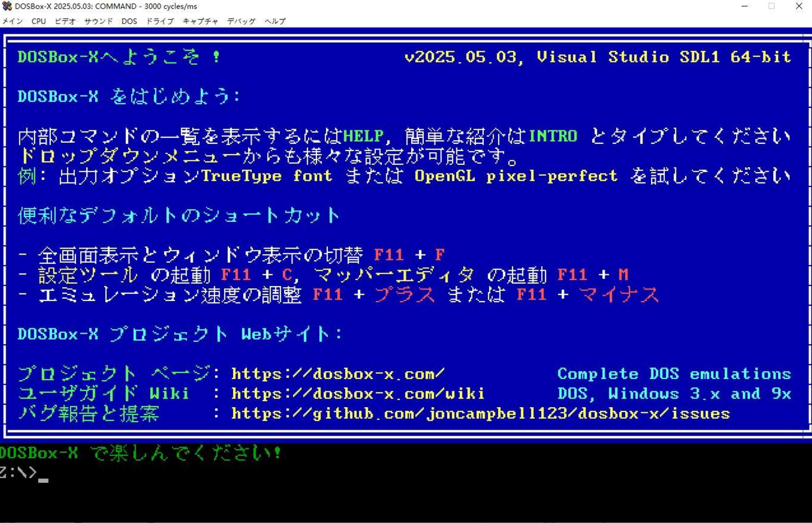
Task: Open the メイン menu
Action: tap(12, 21)
